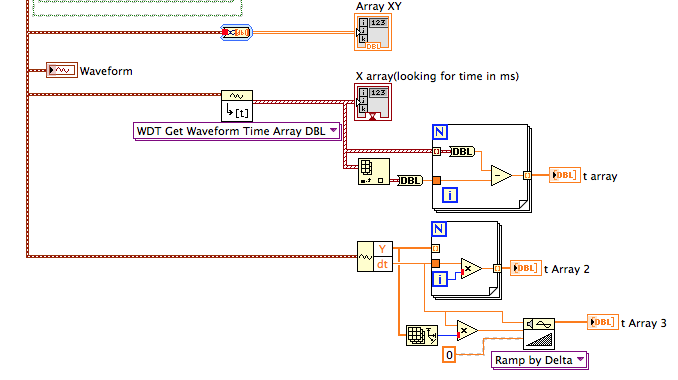This screenshot has height=380, width=678.
Task: Click orange dt input tunnel of lower loop
Action: [x=435, y=263]
